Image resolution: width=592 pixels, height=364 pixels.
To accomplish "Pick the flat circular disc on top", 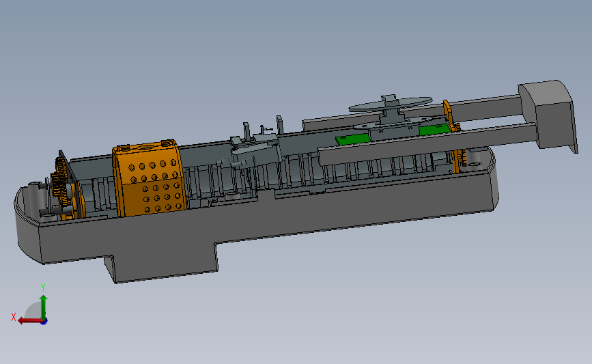I will [391, 104].
